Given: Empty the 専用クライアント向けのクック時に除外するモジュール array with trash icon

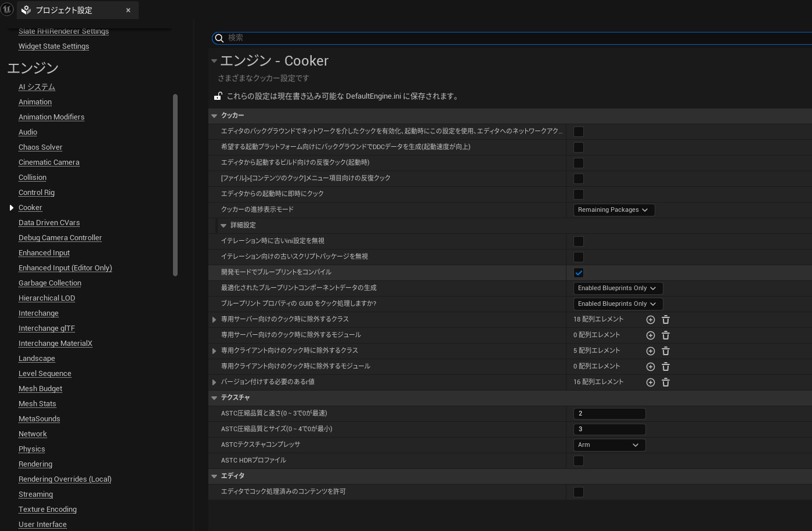Looking at the screenshot, I should (666, 367).
